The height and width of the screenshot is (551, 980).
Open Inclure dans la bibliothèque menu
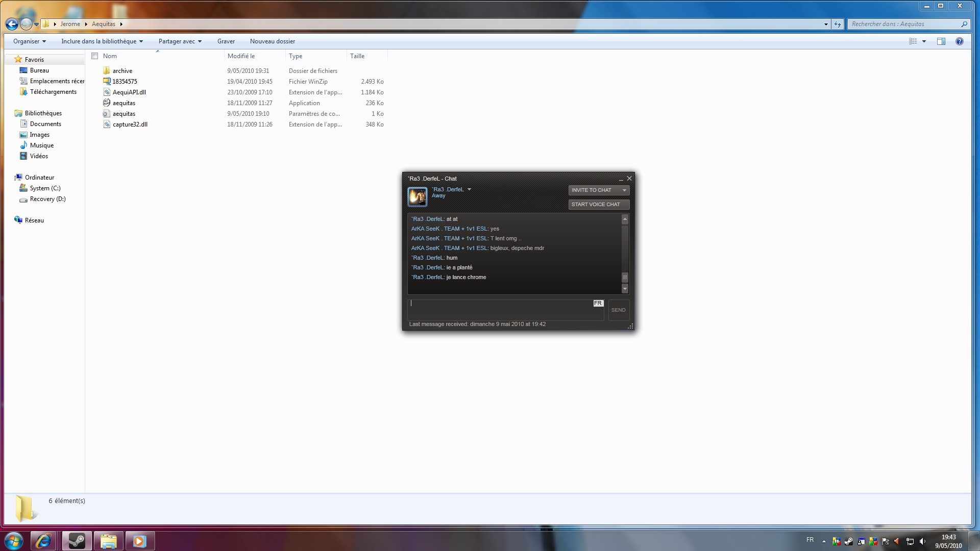pos(102,41)
